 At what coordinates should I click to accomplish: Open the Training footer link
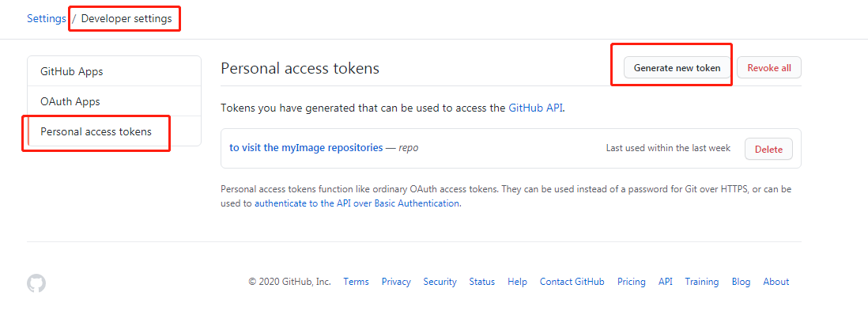pyautogui.click(x=701, y=282)
